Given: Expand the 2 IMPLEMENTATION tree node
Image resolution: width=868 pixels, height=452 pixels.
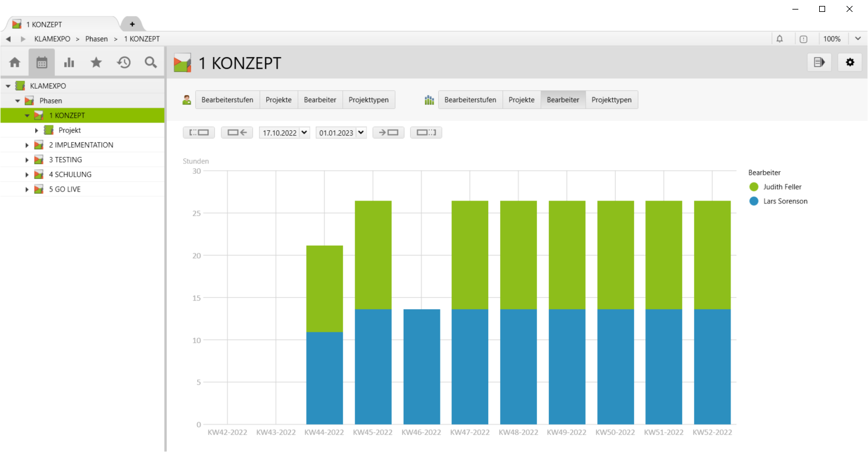Looking at the screenshot, I should [x=27, y=145].
